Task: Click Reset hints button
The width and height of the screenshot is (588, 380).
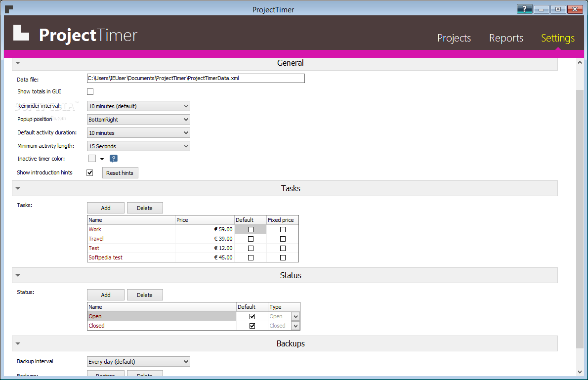Action: [120, 173]
